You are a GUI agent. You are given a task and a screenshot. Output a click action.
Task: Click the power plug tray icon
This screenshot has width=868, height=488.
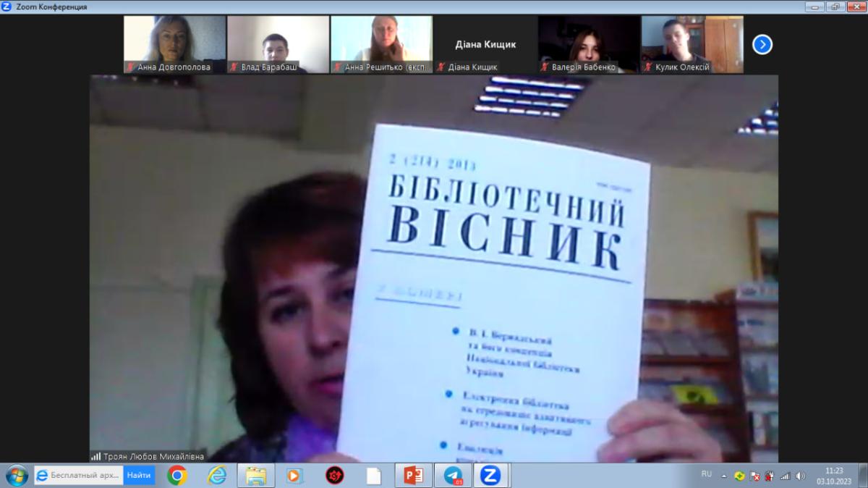[770, 476]
